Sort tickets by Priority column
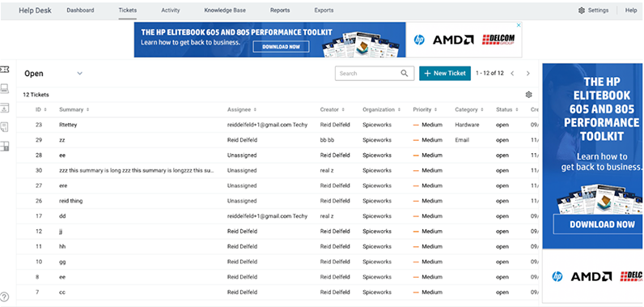The height and width of the screenshot is (307, 644). tap(425, 109)
